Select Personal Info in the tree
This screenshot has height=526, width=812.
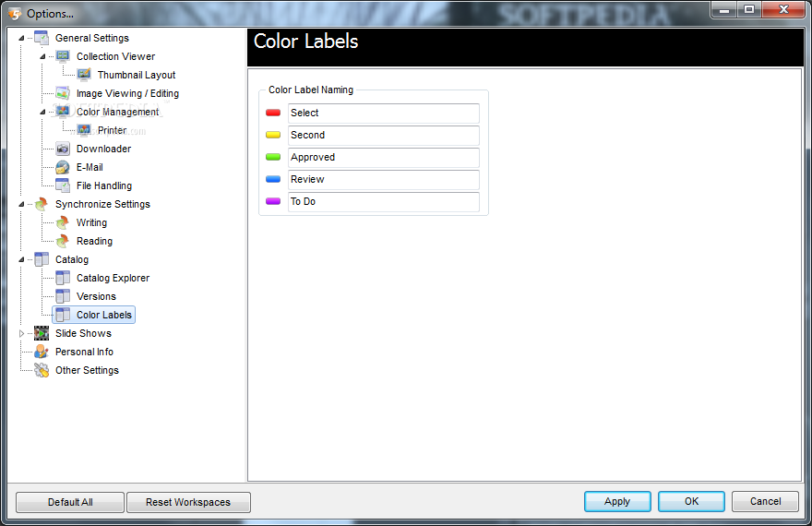pos(84,352)
